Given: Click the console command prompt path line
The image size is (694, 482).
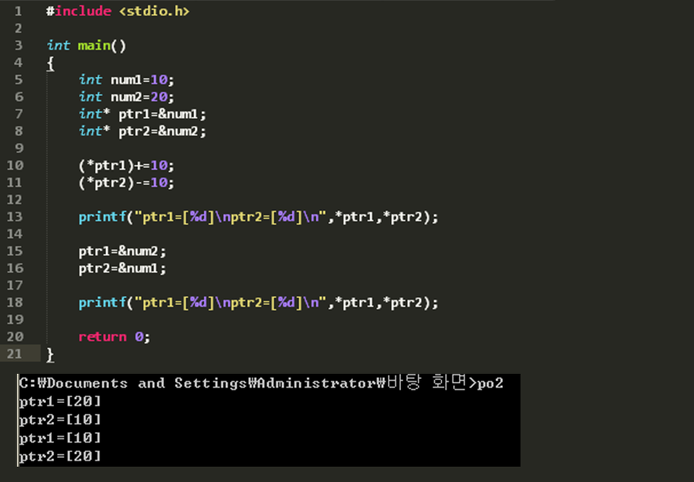Looking at the screenshot, I should tap(261, 383).
